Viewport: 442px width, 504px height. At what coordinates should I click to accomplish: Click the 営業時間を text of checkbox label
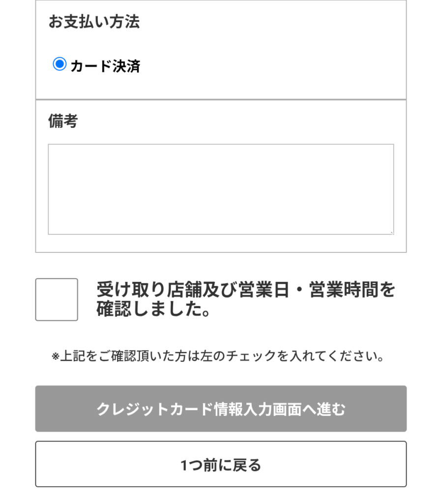coord(352,289)
